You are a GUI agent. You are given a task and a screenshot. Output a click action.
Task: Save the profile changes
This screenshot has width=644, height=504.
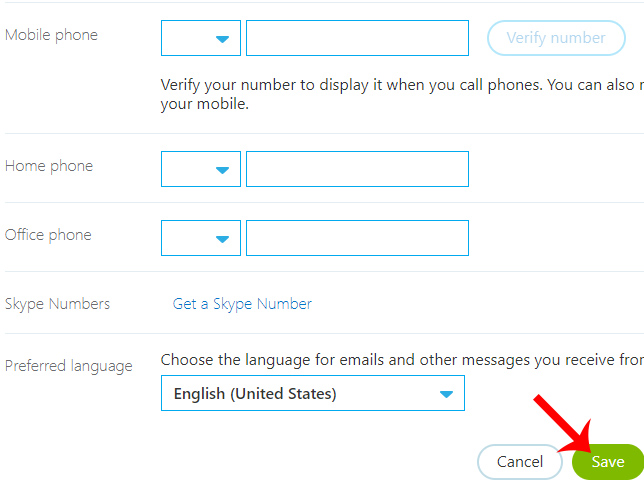(x=607, y=462)
